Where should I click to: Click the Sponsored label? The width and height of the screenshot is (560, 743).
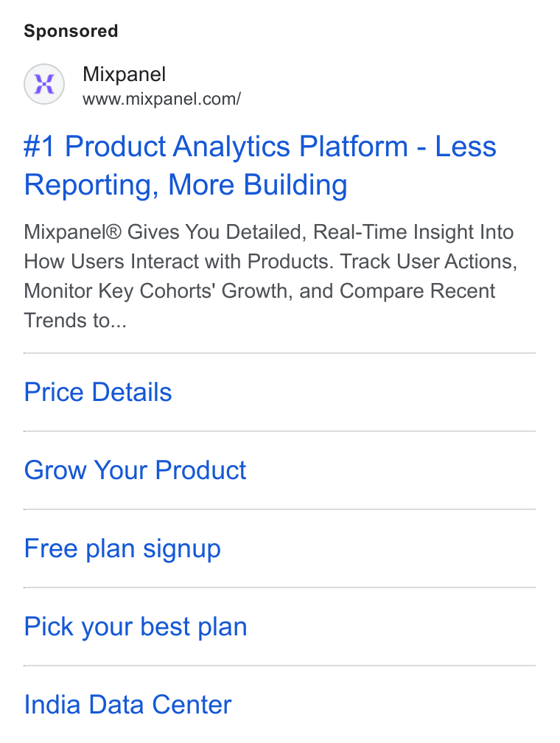[x=71, y=31]
